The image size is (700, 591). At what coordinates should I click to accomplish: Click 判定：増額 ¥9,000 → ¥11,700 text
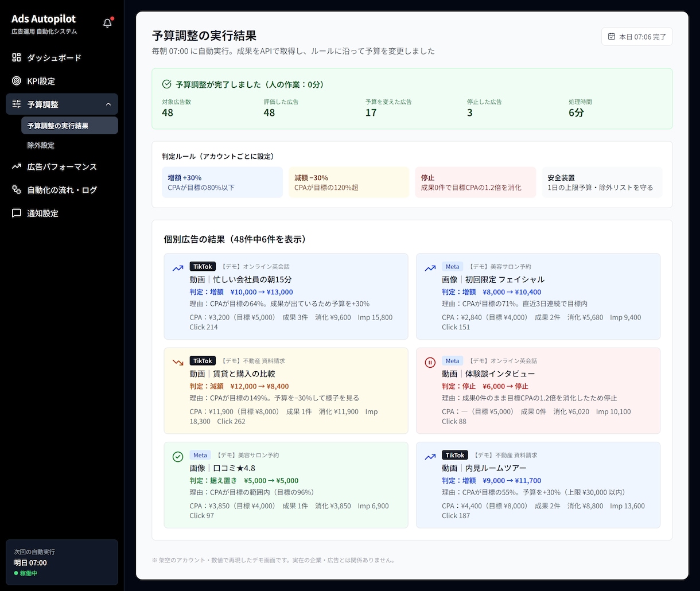[491, 480]
